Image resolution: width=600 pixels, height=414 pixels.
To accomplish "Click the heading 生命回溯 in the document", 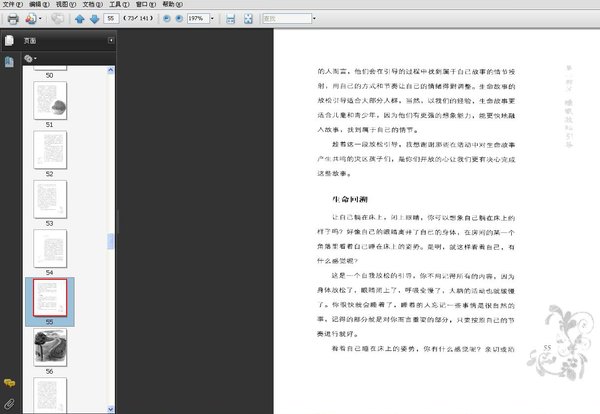I will point(350,199).
